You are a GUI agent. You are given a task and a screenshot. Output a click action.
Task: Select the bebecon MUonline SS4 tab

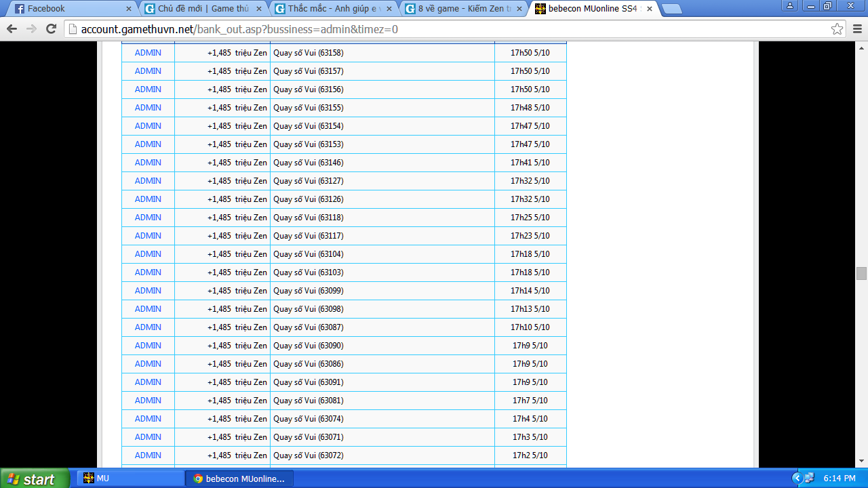pyautogui.click(x=594, y=9)
